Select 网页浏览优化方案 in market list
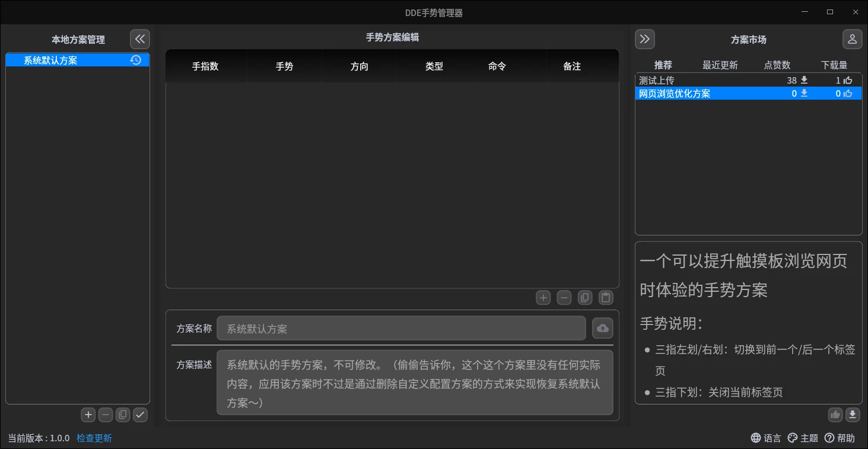 click(x=748, y=93)
